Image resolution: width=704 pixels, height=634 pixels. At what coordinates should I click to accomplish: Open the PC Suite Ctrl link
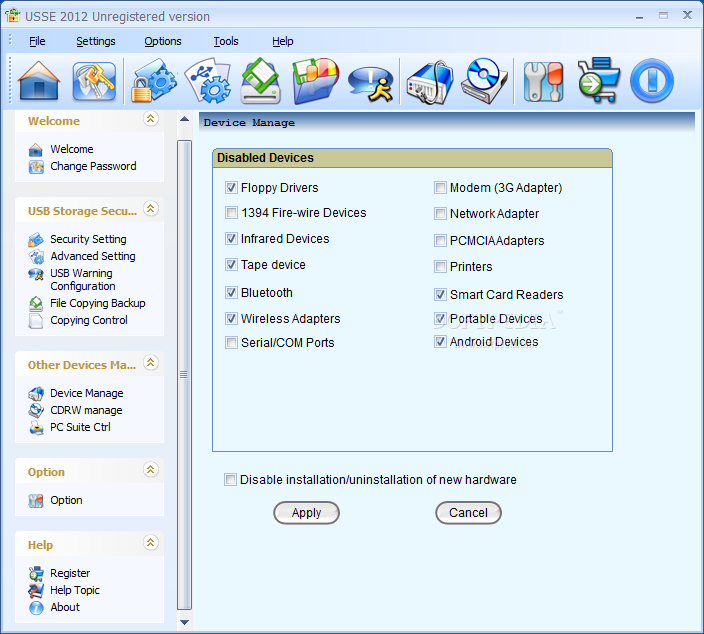[80, 427]
